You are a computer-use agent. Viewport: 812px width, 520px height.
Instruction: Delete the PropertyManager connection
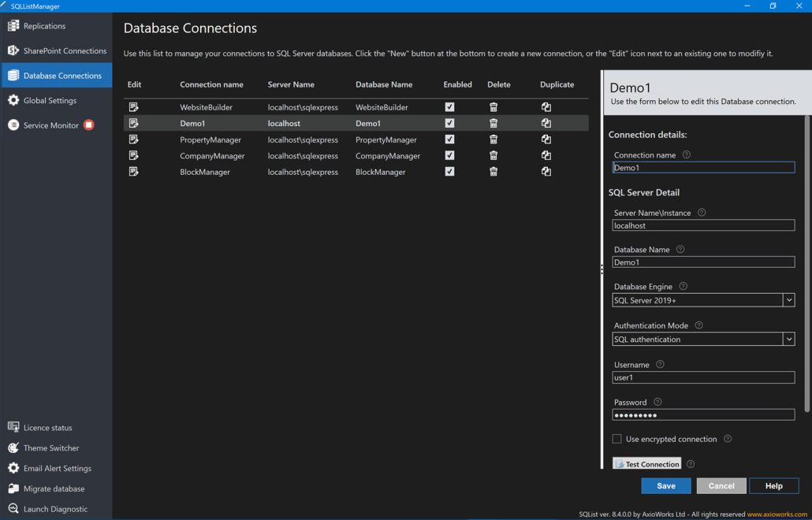tap(493, 139)
